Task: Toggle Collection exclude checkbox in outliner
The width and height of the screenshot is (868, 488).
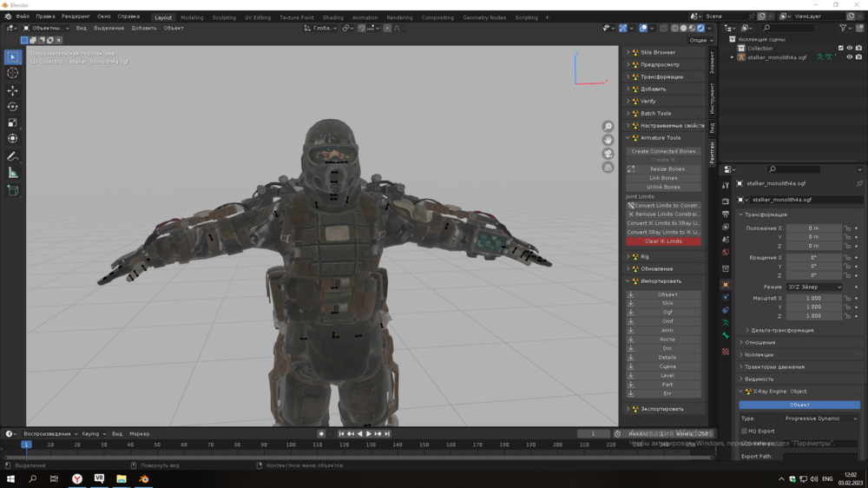Action: (840, 49)
